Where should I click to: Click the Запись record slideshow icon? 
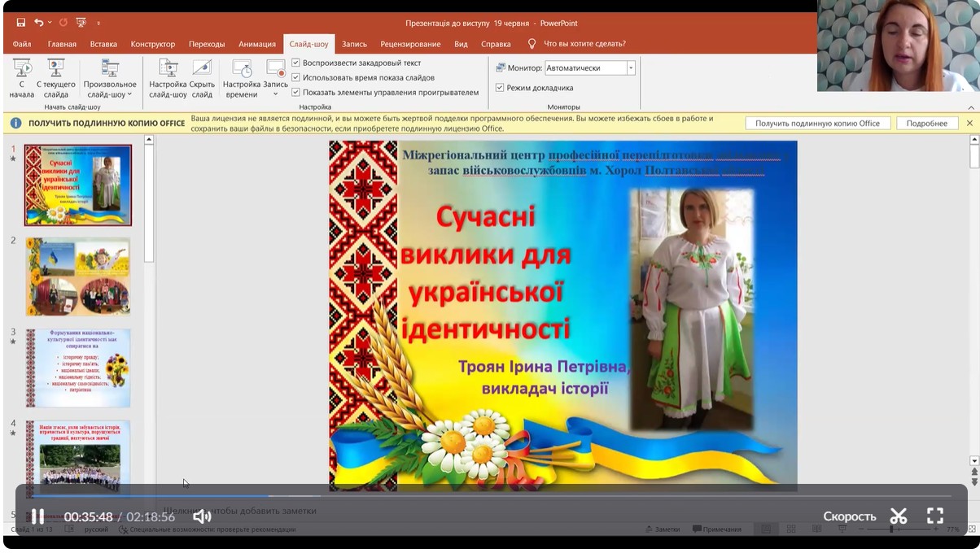click(275, 70)
